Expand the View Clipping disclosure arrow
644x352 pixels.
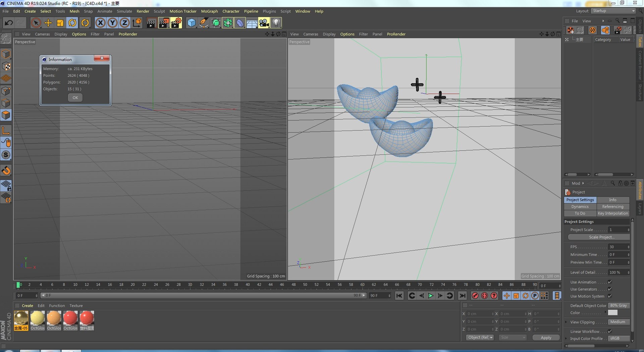[566, 322]
